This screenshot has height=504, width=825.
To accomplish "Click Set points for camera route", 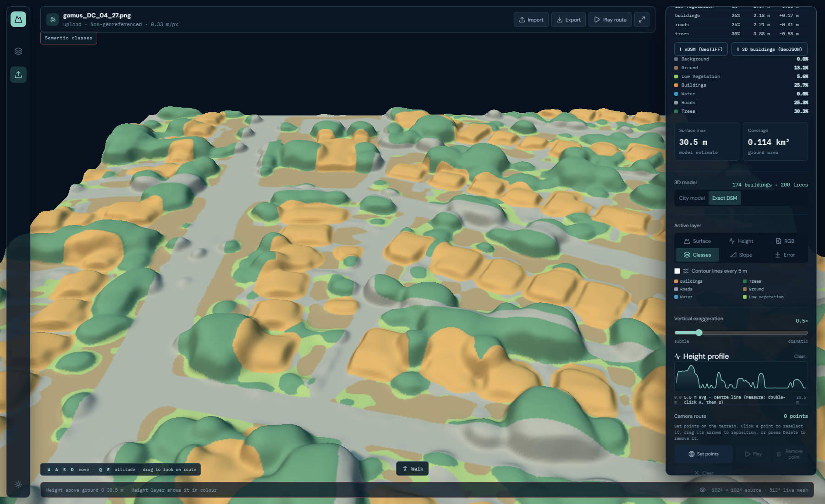I will pos(704,454).
